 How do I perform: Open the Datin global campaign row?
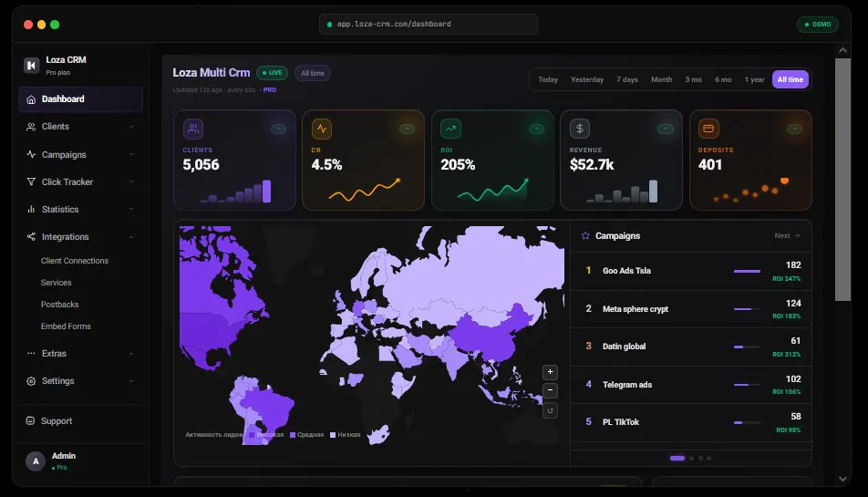[x=691, y=347]
